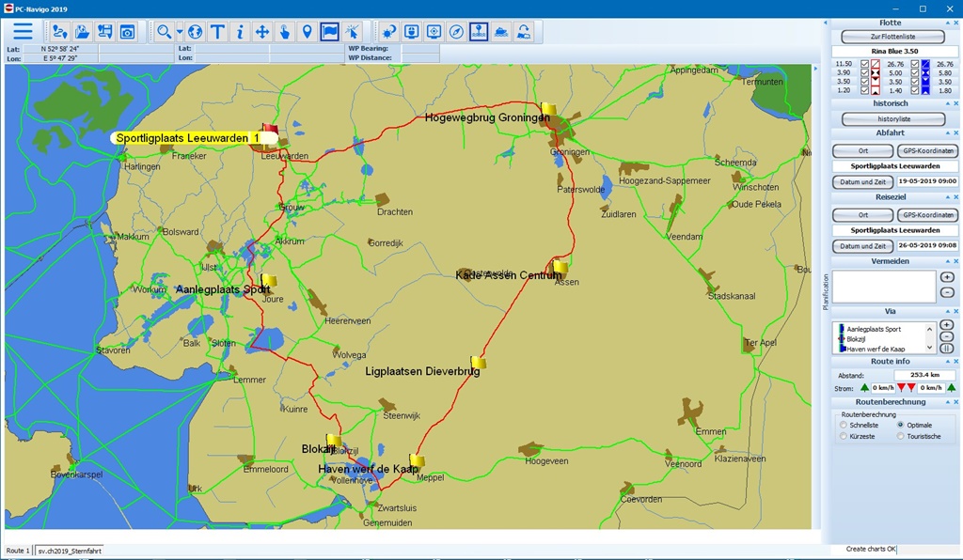Collapse the Flotte panel section
The height and width of the screenshot is (560, 963).
click(x=948, y=23)
